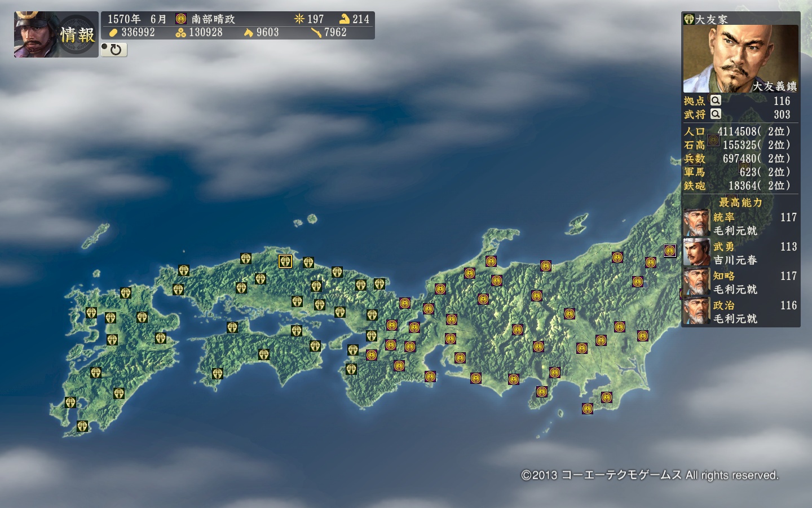The width and height of the screenshot is (812, 508).
Task: Open the 拠点 magnifier search icon
Action: pos(716,100)
